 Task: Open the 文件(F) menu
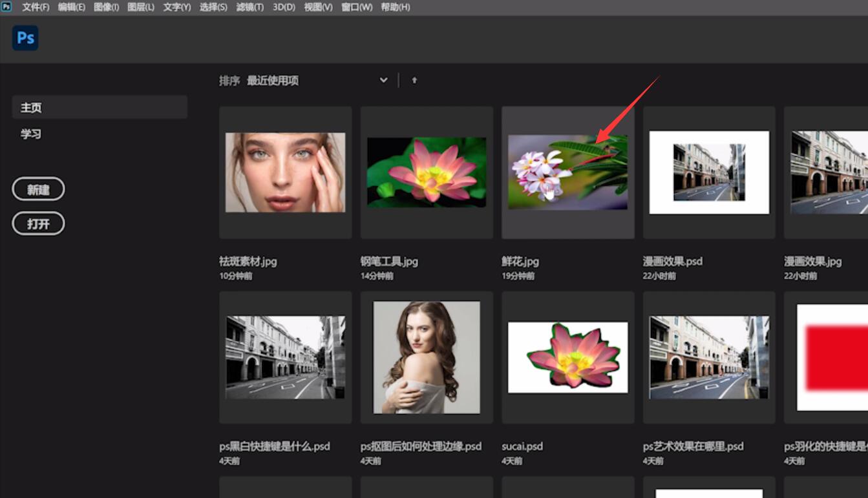(36, 7)
